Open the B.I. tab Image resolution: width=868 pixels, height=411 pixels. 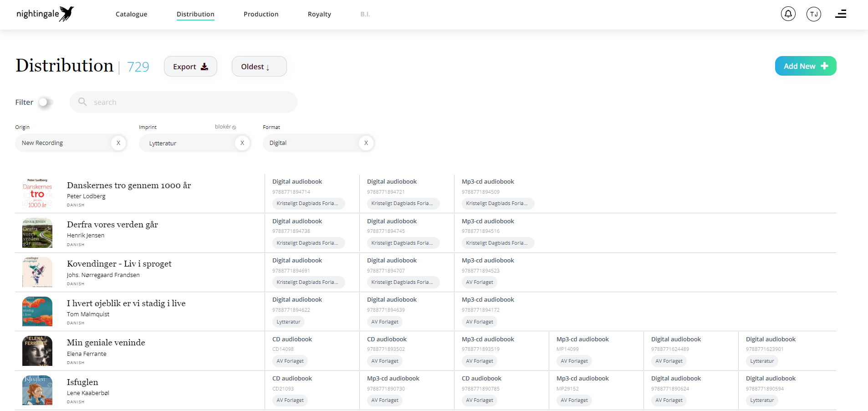(x=365, y=14)
